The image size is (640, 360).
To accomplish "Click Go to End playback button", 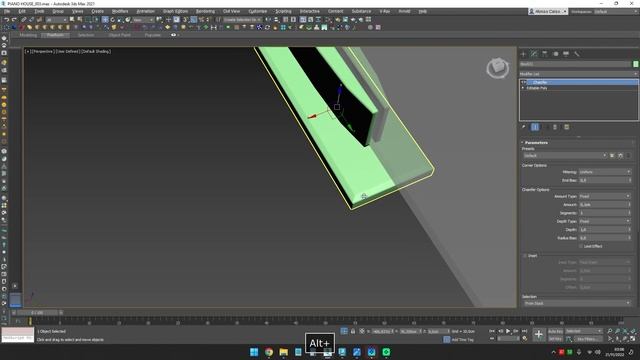I will coord(524,331).
